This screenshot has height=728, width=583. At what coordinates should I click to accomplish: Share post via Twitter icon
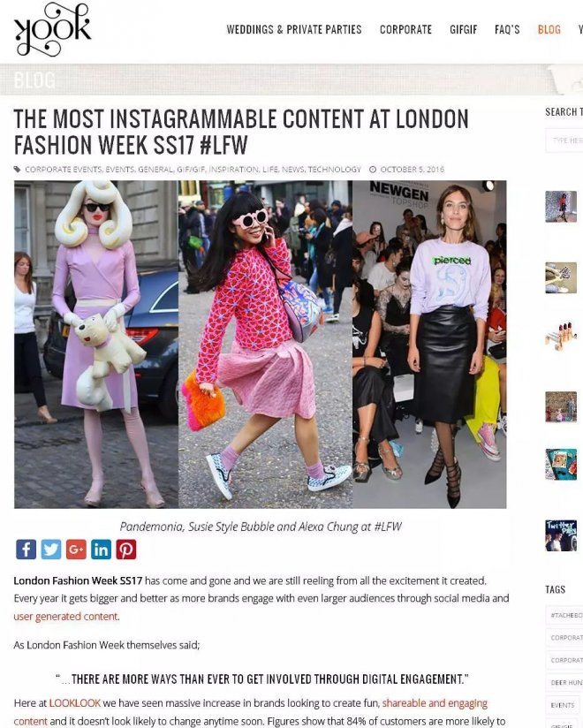[x=51, y=550]
